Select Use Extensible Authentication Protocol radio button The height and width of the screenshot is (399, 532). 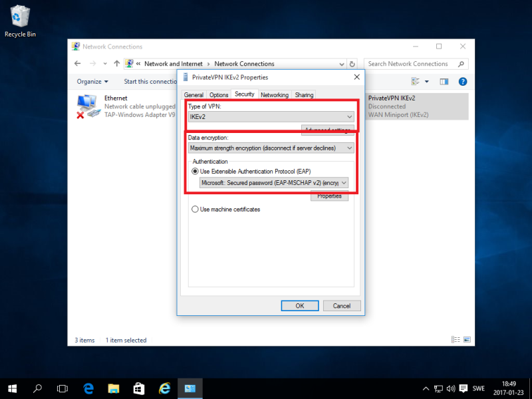196,171
